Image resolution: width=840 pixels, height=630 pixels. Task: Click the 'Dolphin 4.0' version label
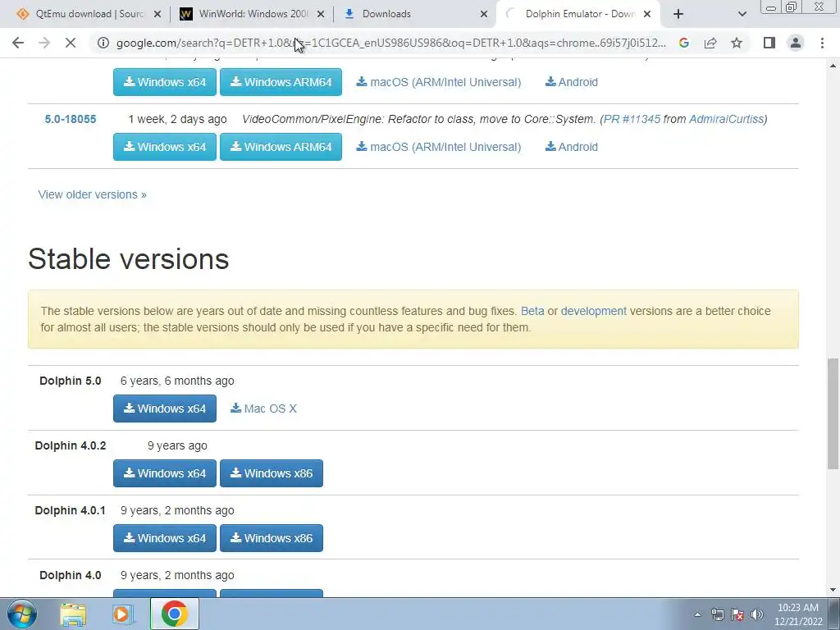coord(71,575)
